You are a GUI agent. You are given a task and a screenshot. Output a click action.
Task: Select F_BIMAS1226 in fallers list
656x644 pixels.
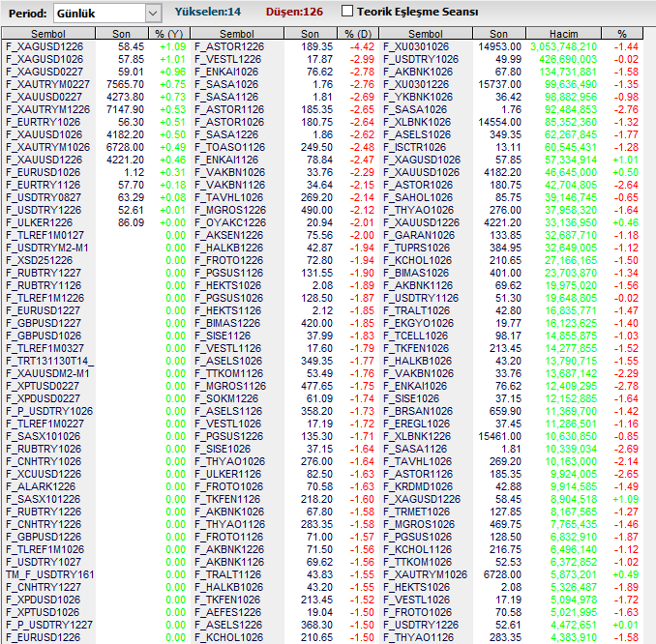pos(227,323)
